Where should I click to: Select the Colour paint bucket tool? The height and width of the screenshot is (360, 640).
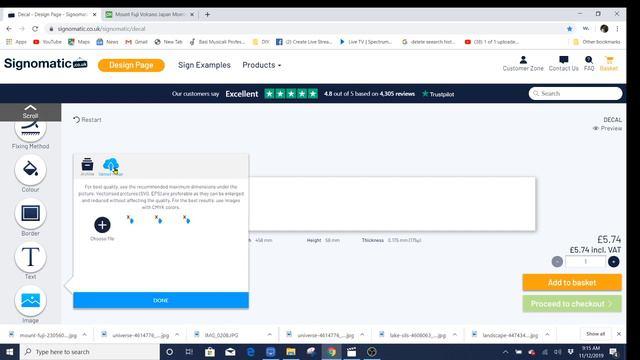click(x=30, y=169)
